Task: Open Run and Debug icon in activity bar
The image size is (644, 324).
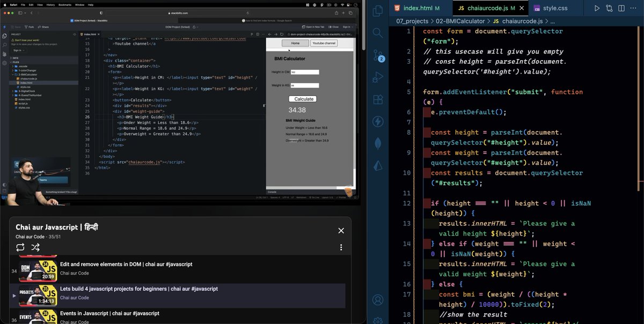Action: [378, 78]
